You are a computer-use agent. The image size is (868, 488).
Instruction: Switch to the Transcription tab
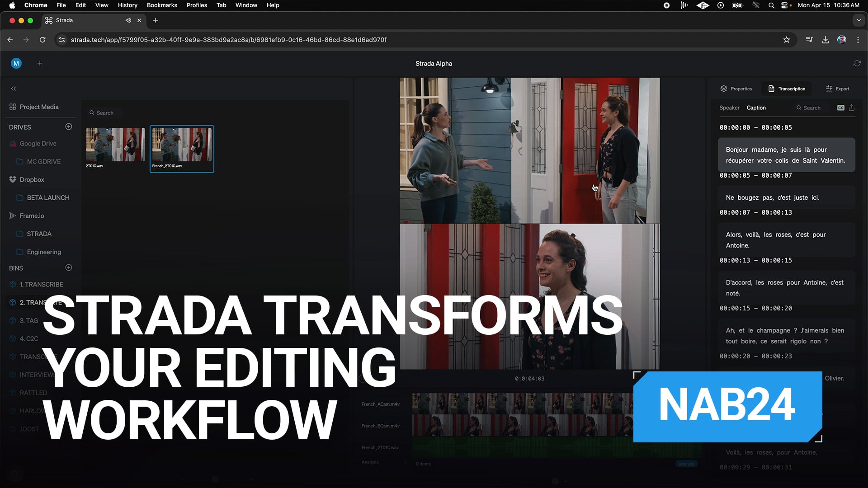click(787, 89)
